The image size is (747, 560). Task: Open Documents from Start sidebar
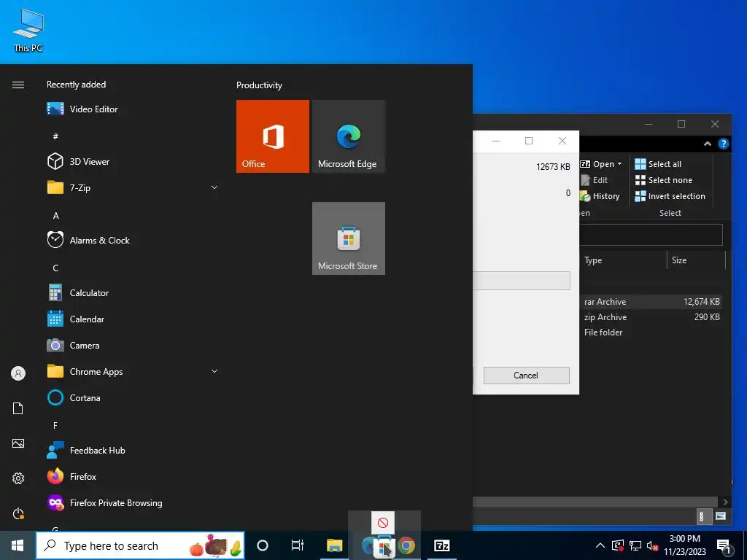tap(18, 408)
